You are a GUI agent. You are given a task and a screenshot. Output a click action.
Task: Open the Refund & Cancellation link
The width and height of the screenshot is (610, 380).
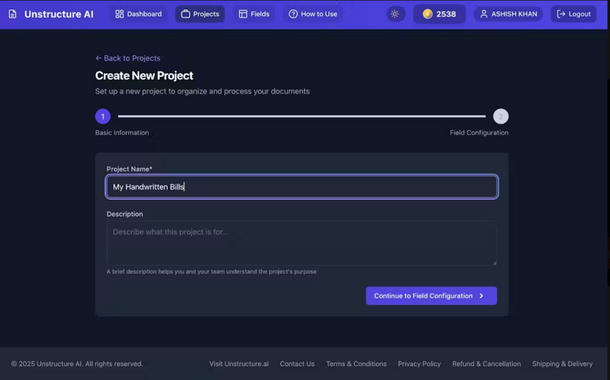(x=486, y=364)
